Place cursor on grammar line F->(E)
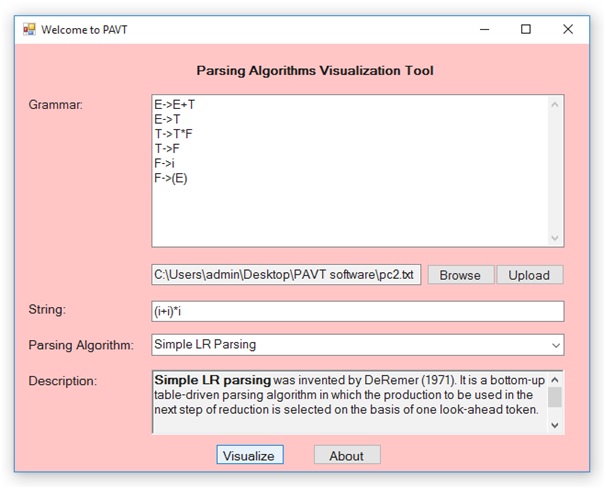 tap(171, 179)
